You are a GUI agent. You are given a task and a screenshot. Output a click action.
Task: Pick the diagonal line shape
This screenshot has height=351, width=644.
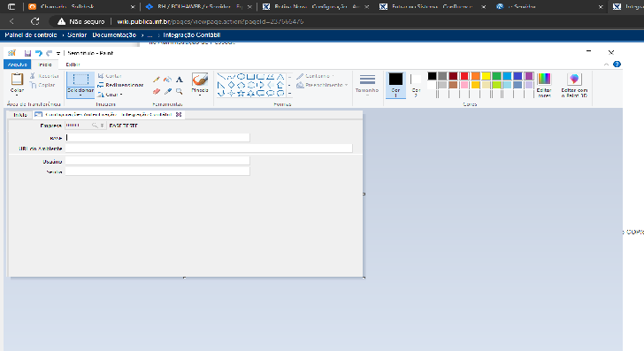(222, 76)
